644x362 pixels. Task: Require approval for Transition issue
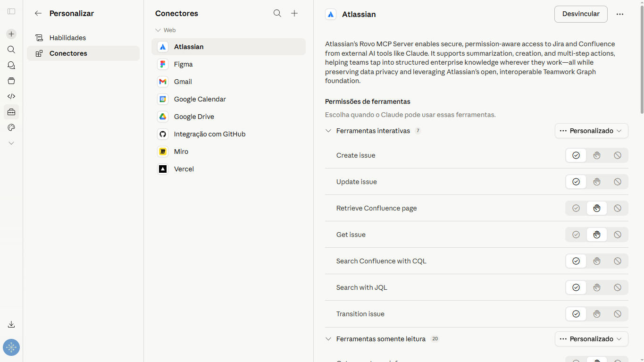pos(597,314)
